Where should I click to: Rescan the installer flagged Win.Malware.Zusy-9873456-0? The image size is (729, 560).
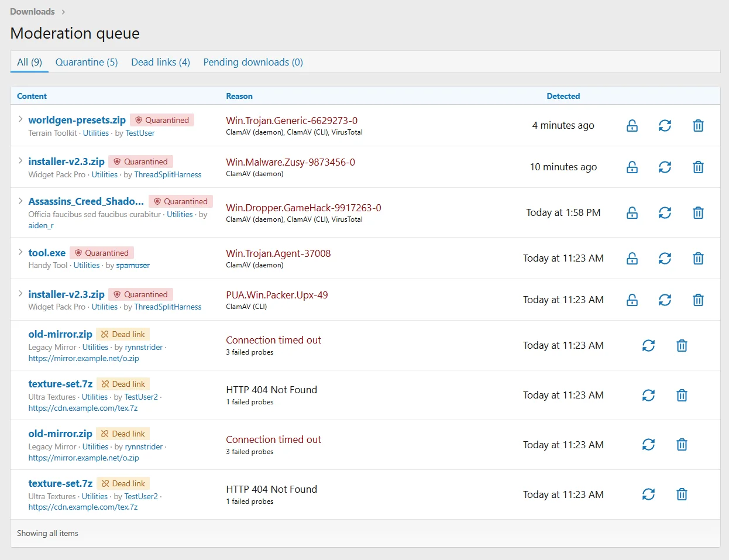665,167
